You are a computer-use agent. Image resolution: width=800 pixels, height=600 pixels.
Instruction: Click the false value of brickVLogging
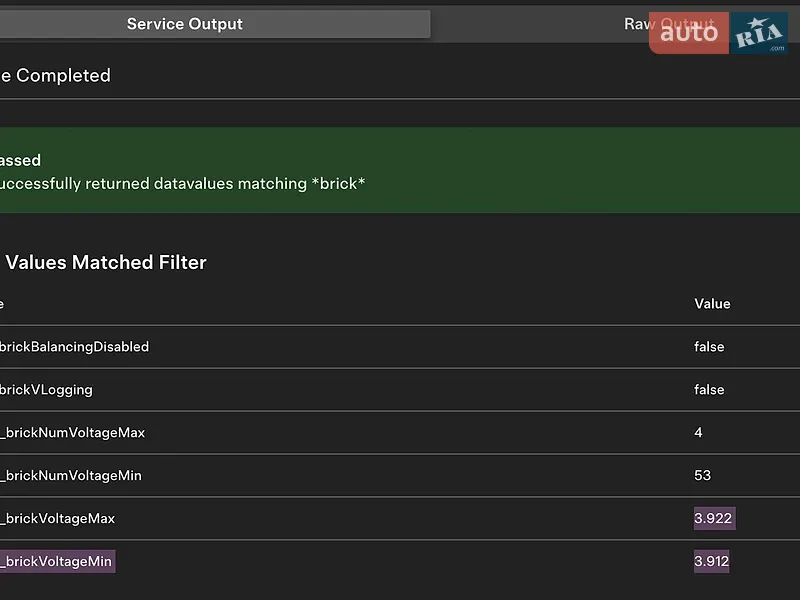pos(709,390)
